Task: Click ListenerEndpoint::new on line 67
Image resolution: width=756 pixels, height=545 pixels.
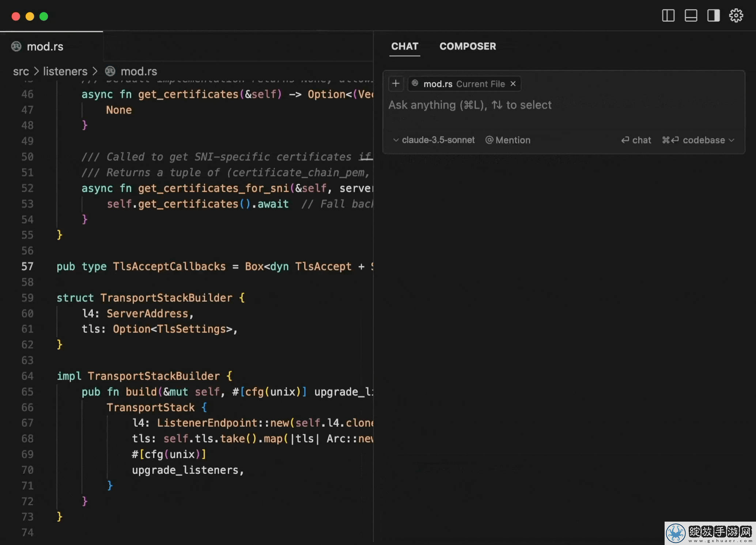Action: pos(223,423)
